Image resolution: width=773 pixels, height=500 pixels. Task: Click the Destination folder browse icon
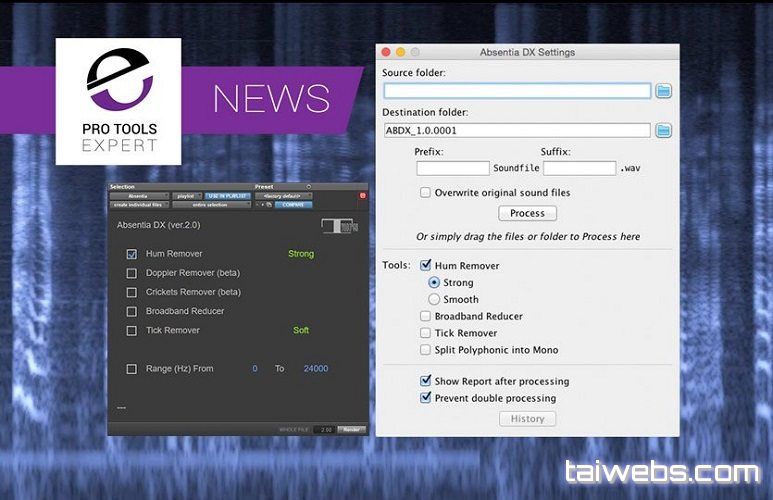663,130
